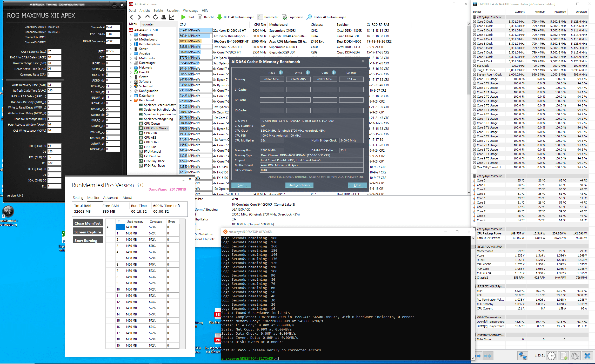Viewport: 595px width, 364px height.
Task: Expand the Motherboard tree node
Action: pos(131,39)
